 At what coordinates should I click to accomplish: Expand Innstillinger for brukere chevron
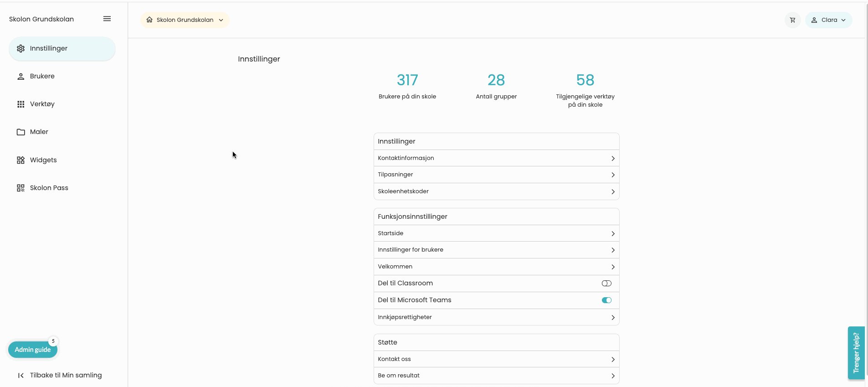pos(613,250)
